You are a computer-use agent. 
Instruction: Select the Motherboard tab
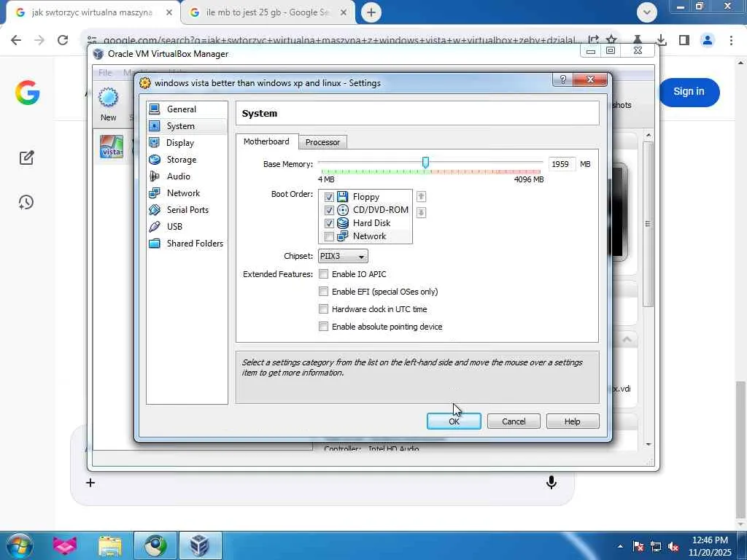(266, 141)
